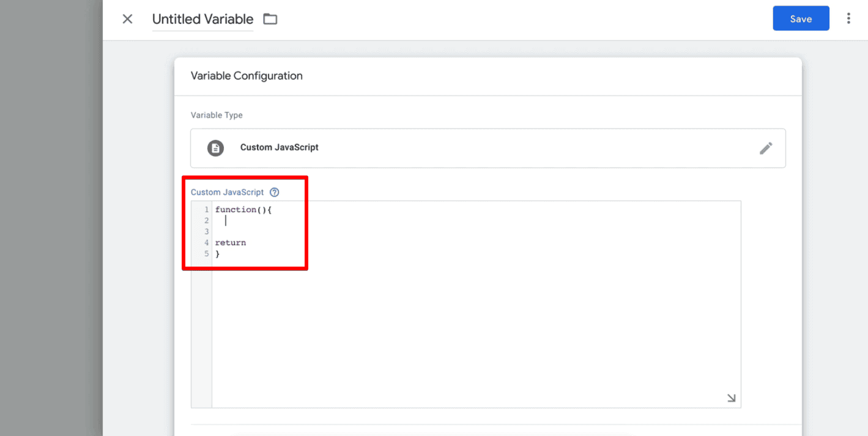
Task: Click the Variable Configuration heading
Action: [247, 75]
